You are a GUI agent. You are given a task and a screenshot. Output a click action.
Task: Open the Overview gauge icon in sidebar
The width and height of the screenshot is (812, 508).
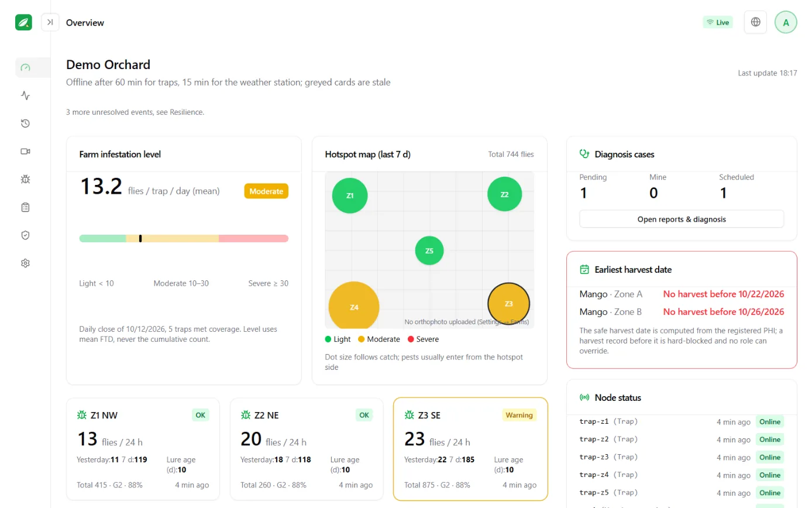tap(25, 67)
